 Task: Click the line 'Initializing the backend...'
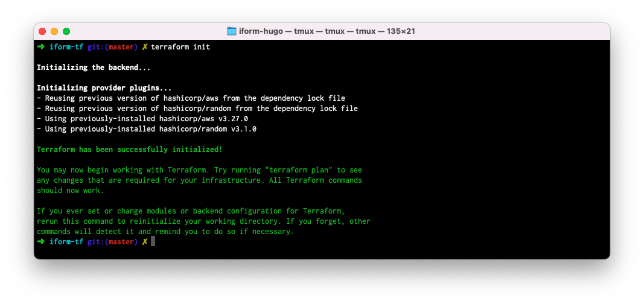click(94, 68)
